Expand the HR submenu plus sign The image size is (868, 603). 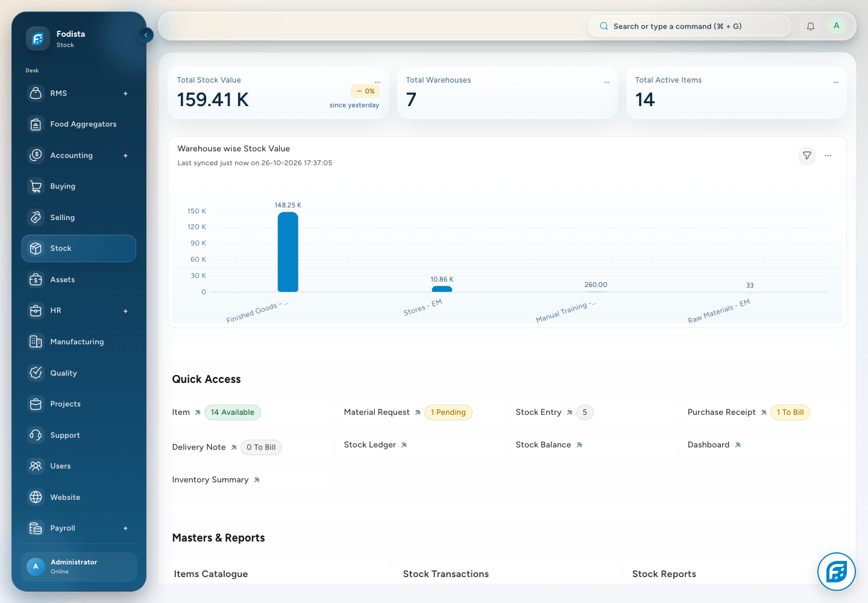tap(125, 311)
